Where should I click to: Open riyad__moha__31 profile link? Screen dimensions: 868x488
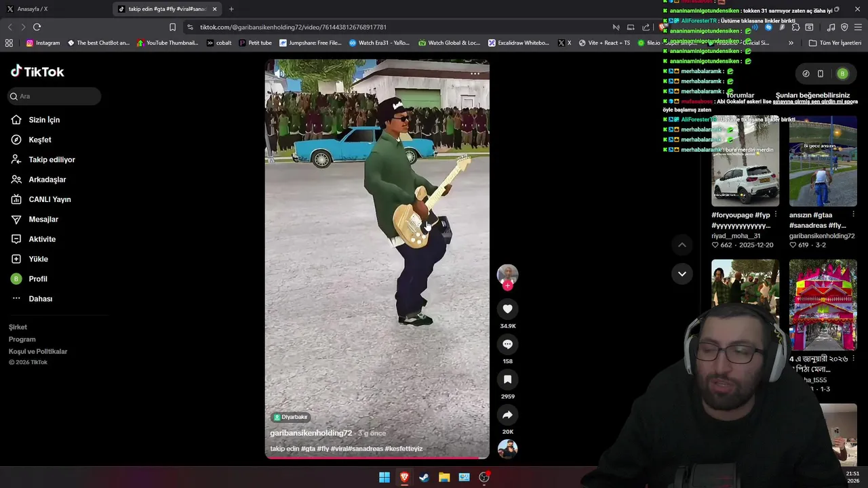[735, 236]
